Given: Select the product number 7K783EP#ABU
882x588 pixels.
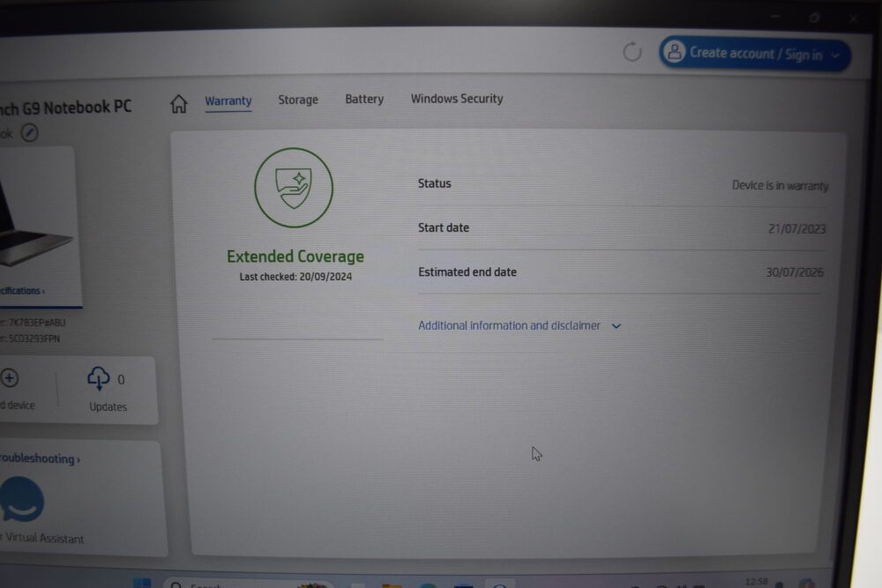Looking at the screenshot, I should tap(36, 323).
